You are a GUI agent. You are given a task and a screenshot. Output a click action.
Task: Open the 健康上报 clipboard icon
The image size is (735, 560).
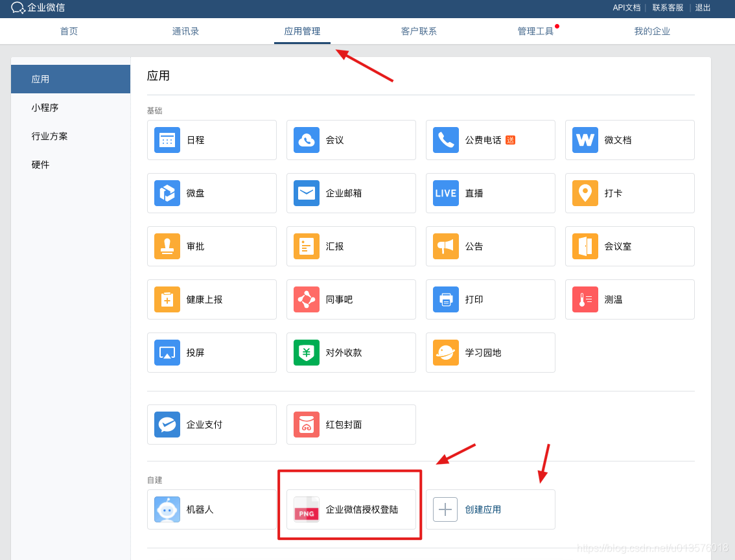[167, 299]
